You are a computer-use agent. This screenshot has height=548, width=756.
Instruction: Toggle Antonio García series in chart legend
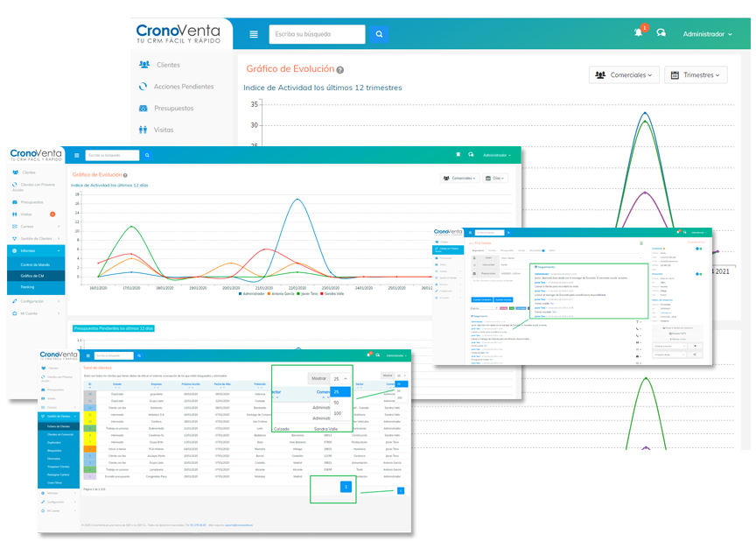coord(281,293)
